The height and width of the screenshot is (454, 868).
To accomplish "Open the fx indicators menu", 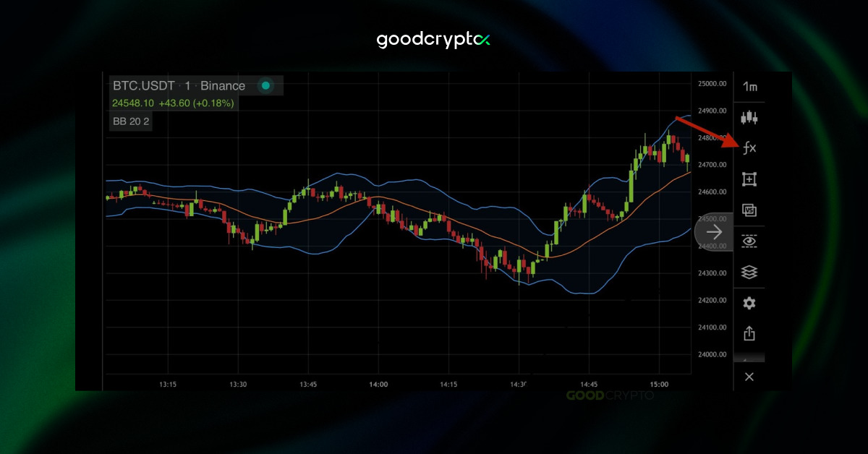I will (x=749, y=148).
